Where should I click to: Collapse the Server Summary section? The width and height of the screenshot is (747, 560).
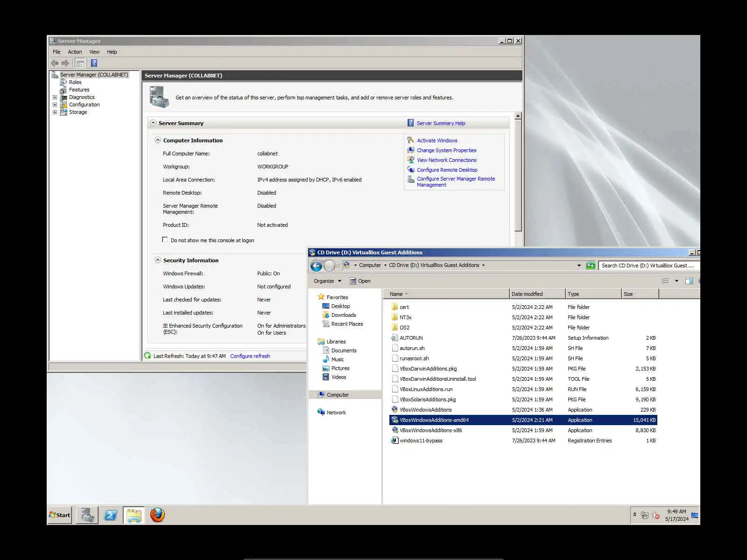[x=153, y=123]
